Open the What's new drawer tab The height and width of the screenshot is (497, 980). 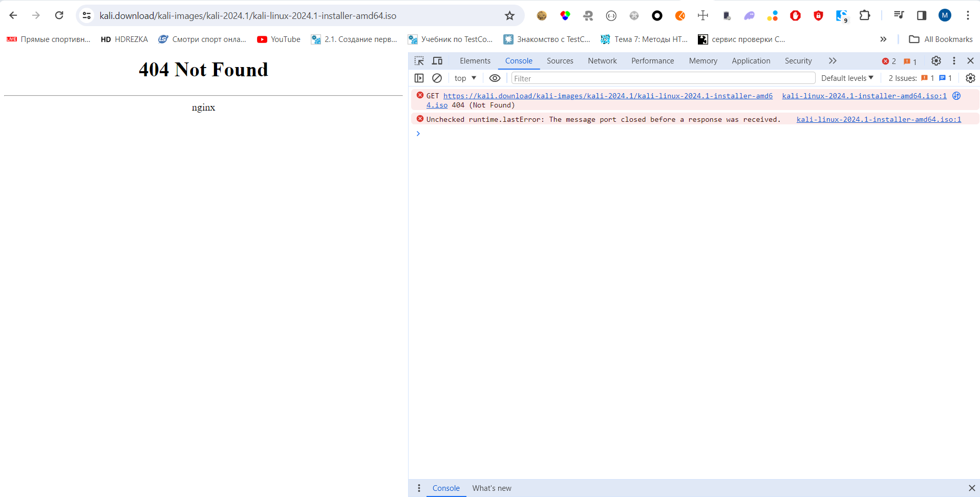tap(492, 488)
